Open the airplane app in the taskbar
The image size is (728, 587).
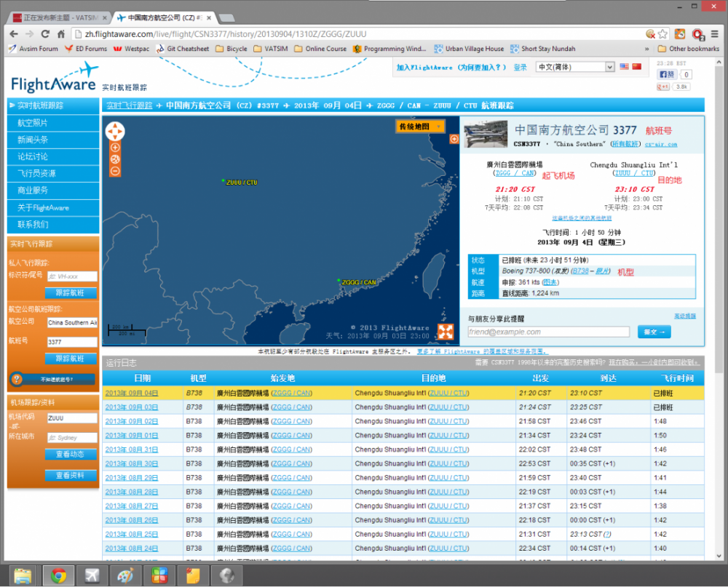[92, 575]
